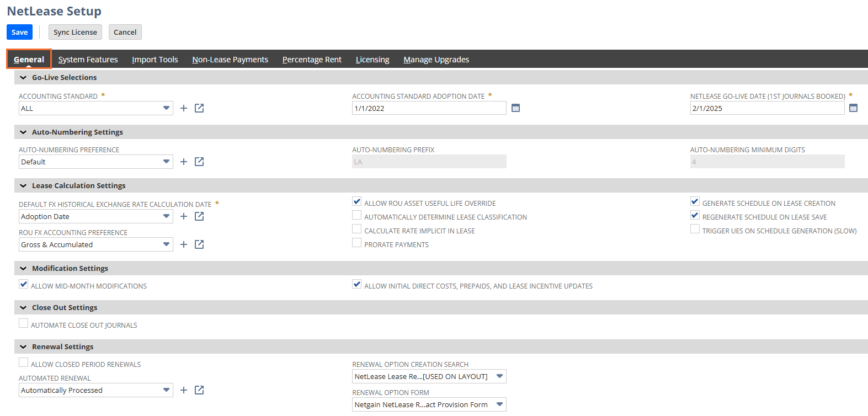868x416 pixels.
Task: Click plus icon next to Auto-Numbering Preference
Action: [x=184, y=162]
